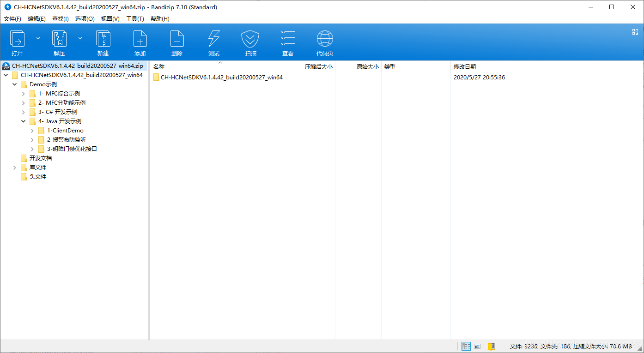Screen dimensions: 644x353
Task: Select the 3-明眸门禁优化接口 tree folder
Action: pyautogui.click(x=72, y=149)
